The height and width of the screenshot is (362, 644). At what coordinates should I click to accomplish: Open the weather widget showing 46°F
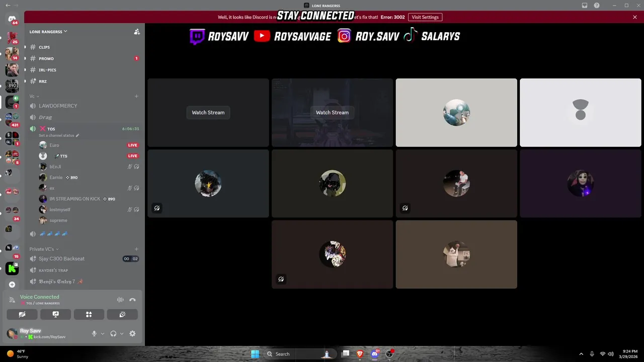[18, 354]
